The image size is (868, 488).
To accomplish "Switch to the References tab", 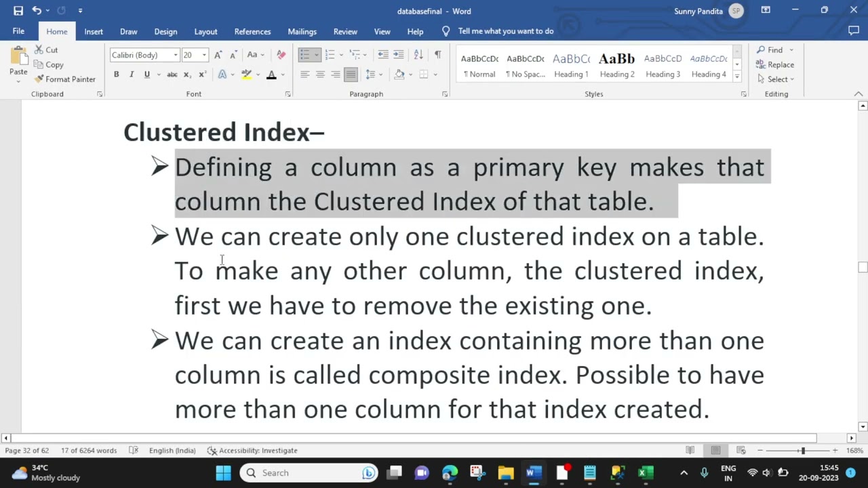I will [x=252, y=32].
